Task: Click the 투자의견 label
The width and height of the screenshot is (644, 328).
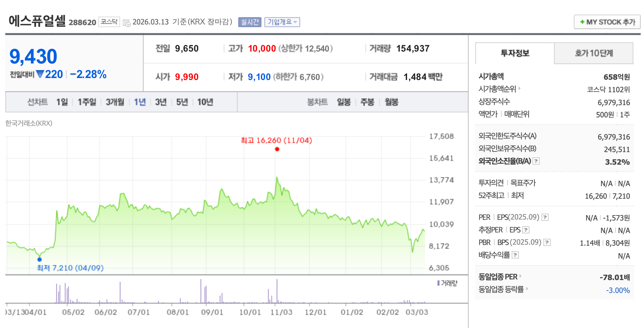Action: (491, 183)
